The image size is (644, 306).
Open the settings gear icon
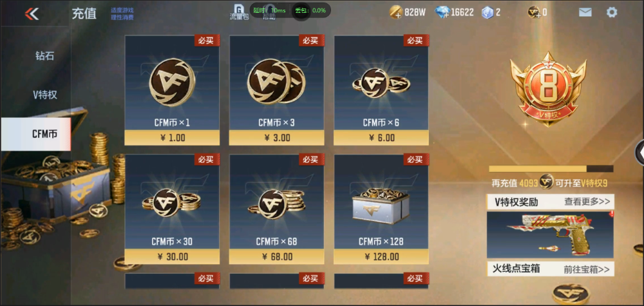click(612, 12)
